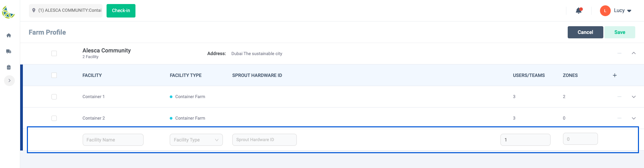Image resolution: width=644 pixels, height=168 pixels.
Task: Open the delivery truck sidebar icon
Action: (x=9, y=51)
